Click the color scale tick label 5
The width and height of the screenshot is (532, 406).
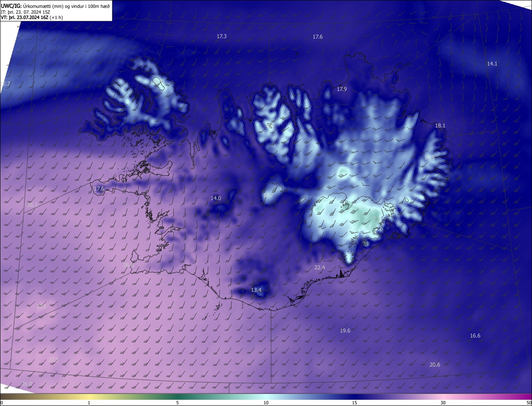177,403
